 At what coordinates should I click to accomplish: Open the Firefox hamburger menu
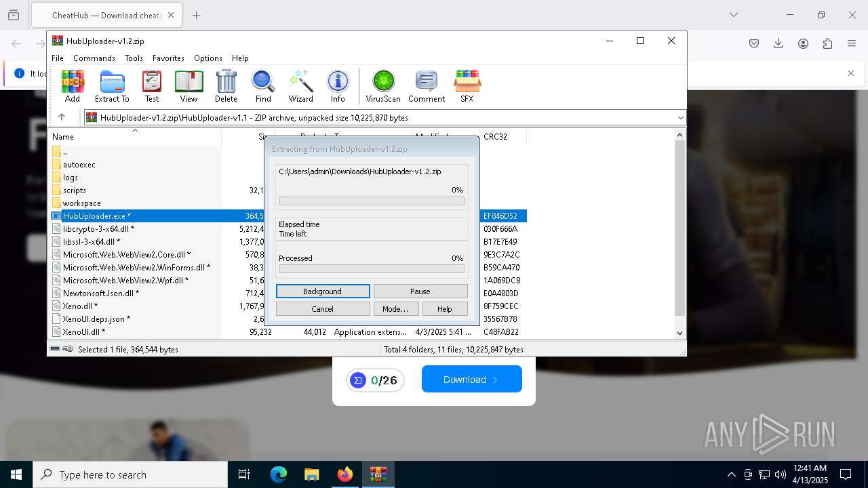click(x=852, y=43)
